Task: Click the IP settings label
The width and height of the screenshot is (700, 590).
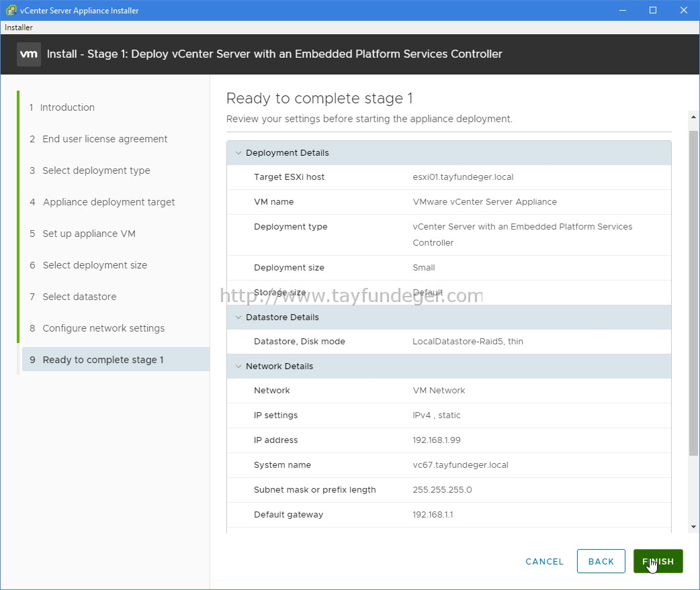Action: click(275, 415)
